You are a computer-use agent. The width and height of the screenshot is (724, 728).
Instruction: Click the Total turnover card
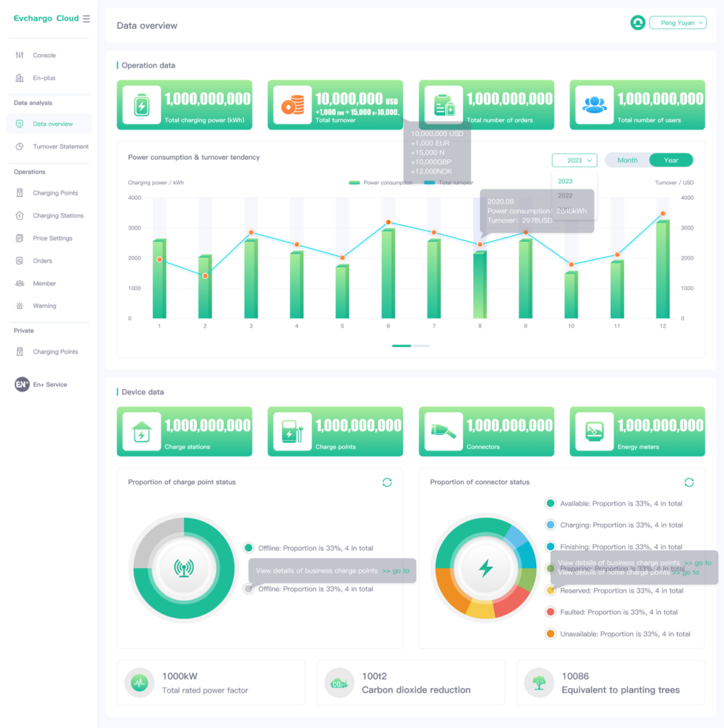(x=335, y=105)
